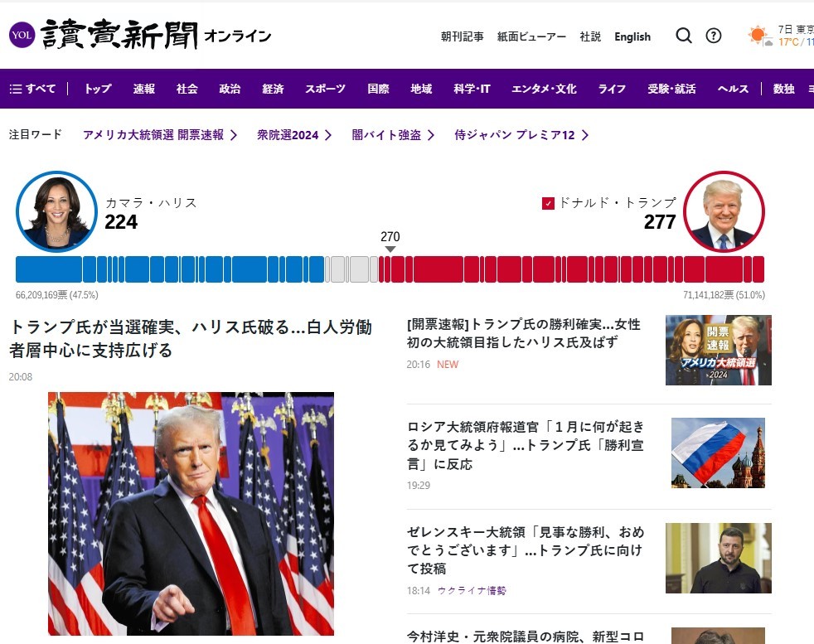814x644 pixels.
Task: Open the search magnifier icon
Action: point(684,36)
